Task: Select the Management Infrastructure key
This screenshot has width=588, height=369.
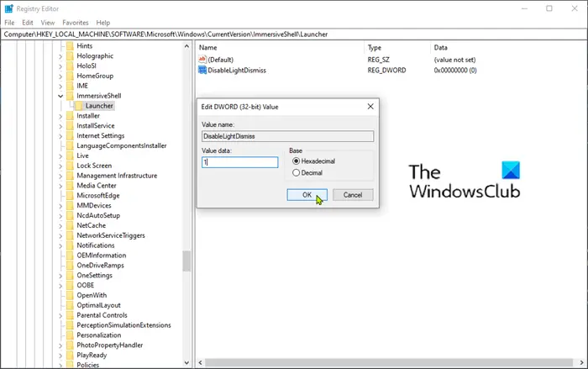Action: coord(117,176)
